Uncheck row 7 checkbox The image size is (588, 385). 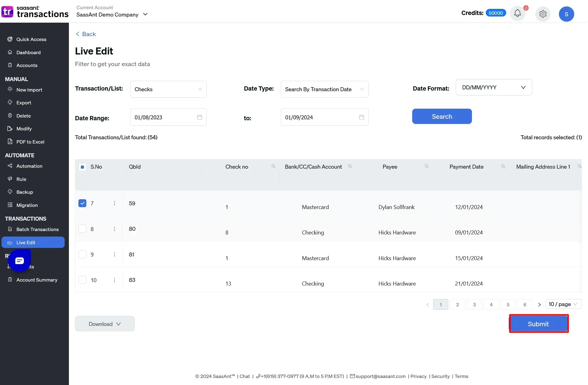(x=82, y=203)
